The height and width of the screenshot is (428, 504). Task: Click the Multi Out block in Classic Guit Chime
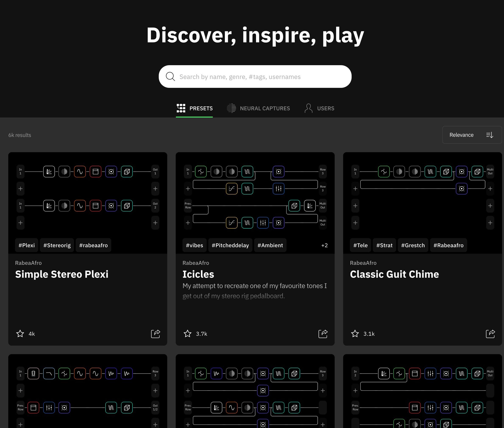tap(490, 171)
